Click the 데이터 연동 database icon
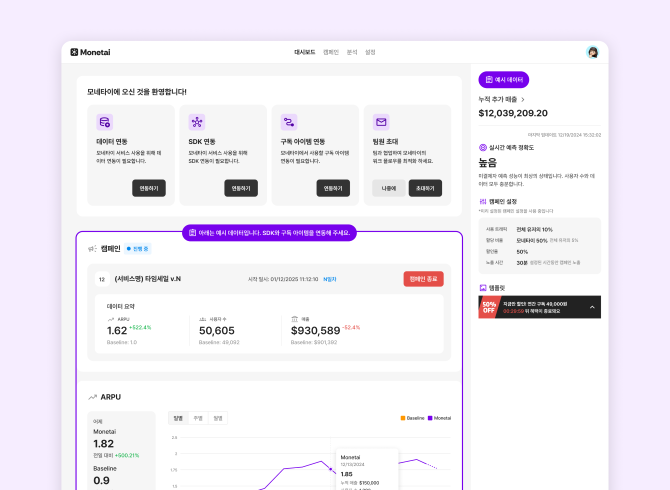The image size is (670, 490). click(105, 122)
